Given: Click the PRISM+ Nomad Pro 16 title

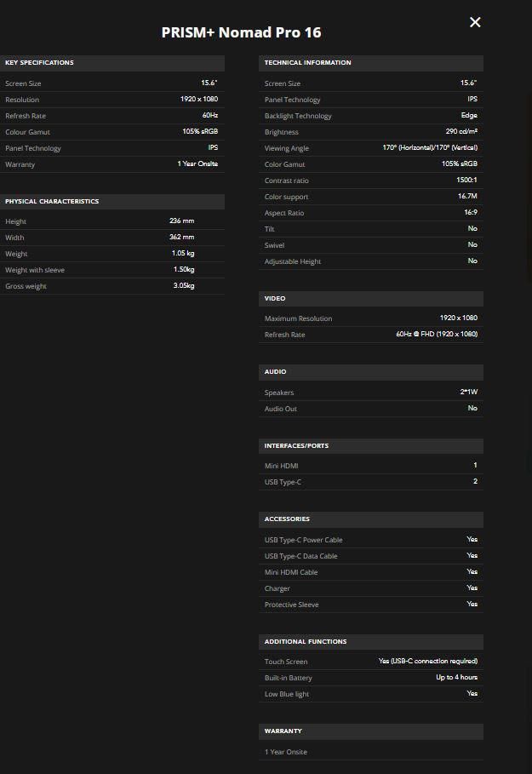Looking at the screenshot, I should click(x=241, y=32).
